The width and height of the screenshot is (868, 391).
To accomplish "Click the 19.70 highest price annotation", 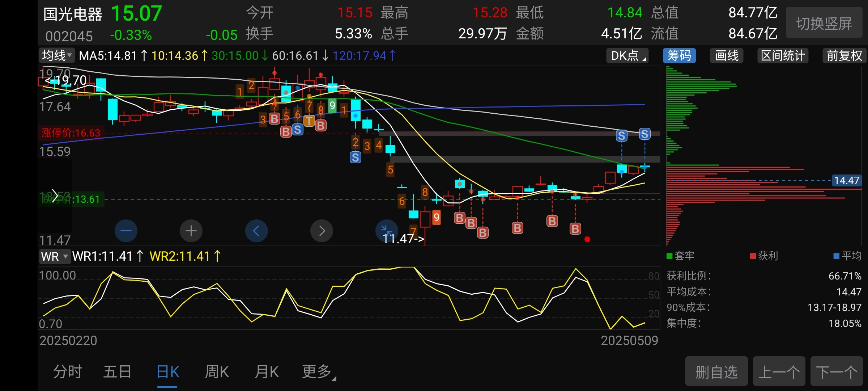I will pyautogui.click(x=66, y=80).
